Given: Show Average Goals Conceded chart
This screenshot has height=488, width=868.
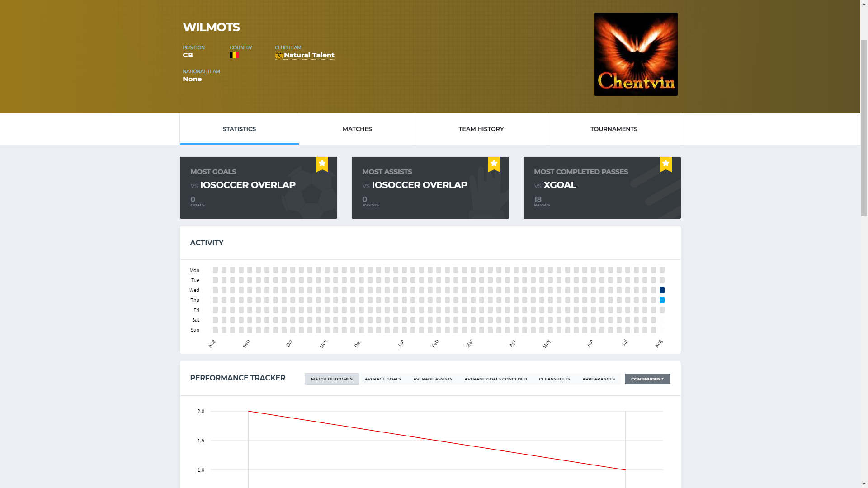Looking at the screenshot, I should [495, 379].
